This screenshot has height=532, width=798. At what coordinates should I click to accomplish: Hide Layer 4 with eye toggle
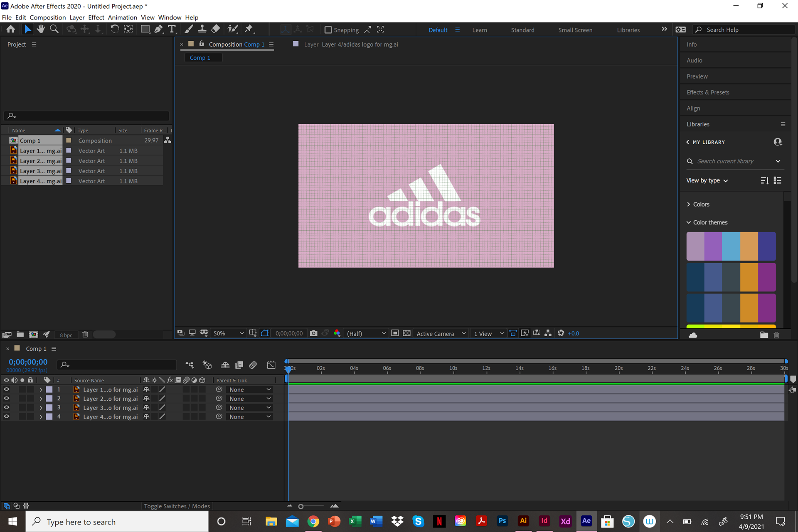point(6,416)
